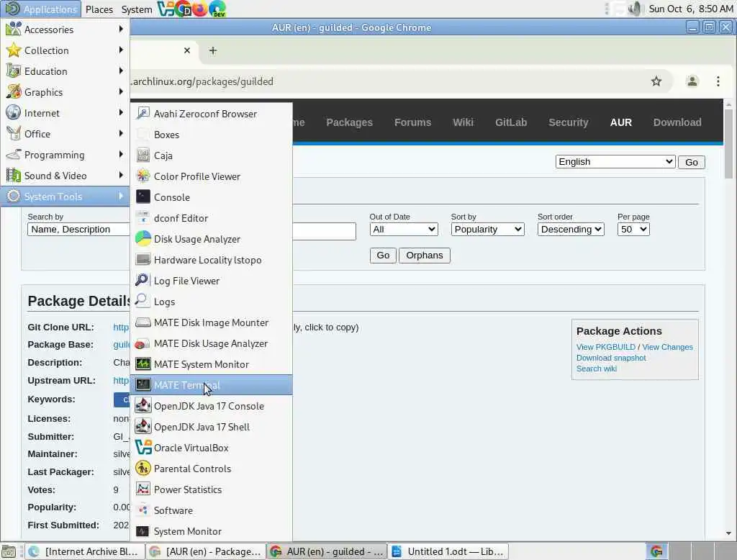Click the Orphans button
This screenshot has width=737, height=560.
424,256
